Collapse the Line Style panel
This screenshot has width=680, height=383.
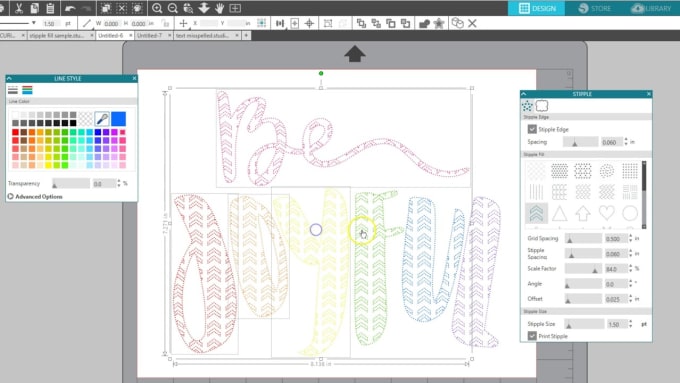tap(9, 79)
